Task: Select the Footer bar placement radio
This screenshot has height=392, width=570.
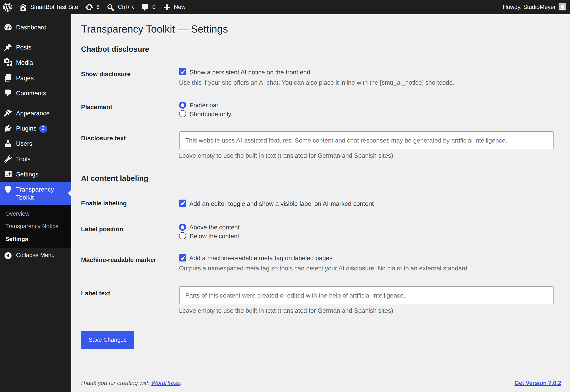Action: point(182,105)
